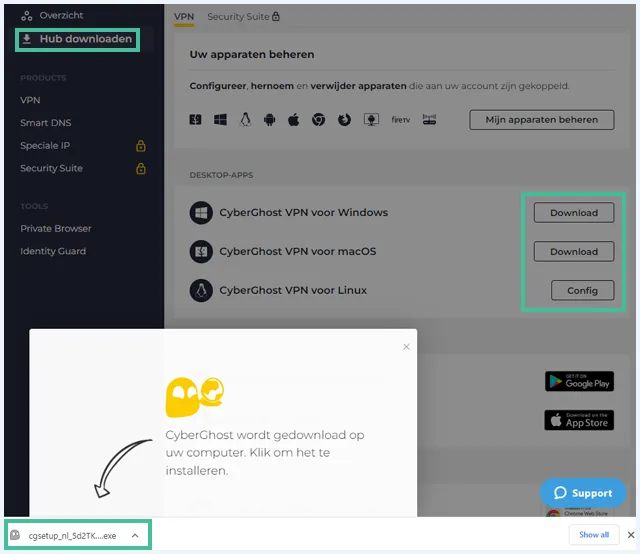Click the lock icon beside Speciale IP

coord(141,146)
